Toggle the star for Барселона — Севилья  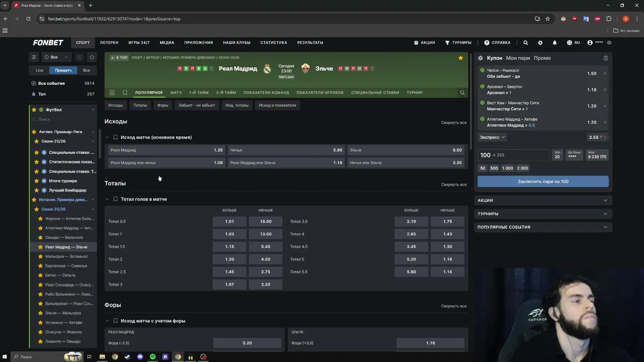point(40,266)
